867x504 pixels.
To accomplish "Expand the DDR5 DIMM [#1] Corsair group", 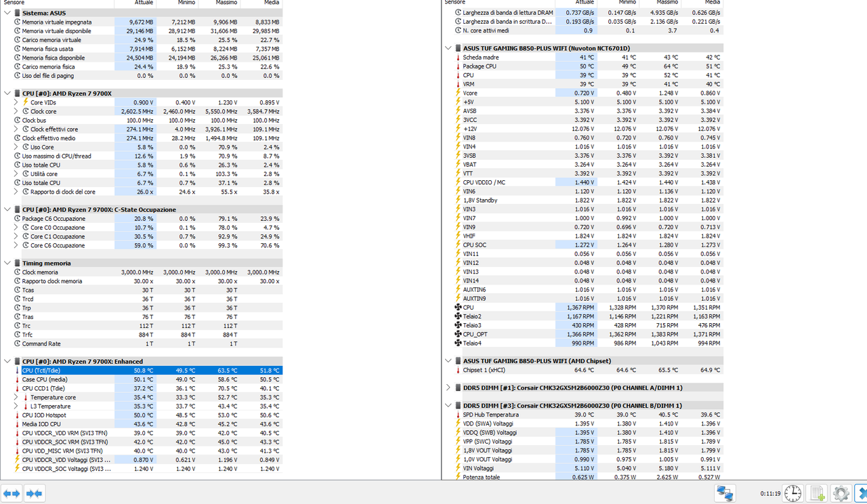I will tap(448, 388).
